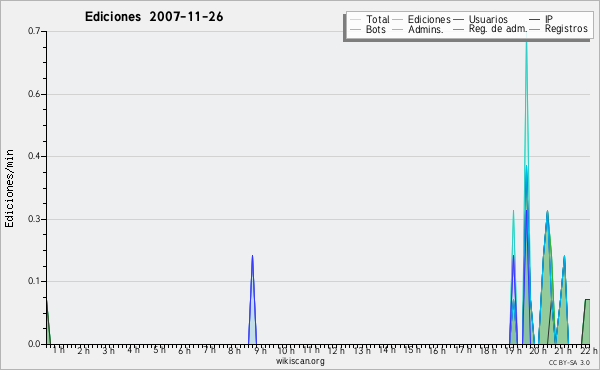Click the dark IP bump near 22 h
Image resolution: width=600 pixels, height=370 pixels.
coord(586,321)
